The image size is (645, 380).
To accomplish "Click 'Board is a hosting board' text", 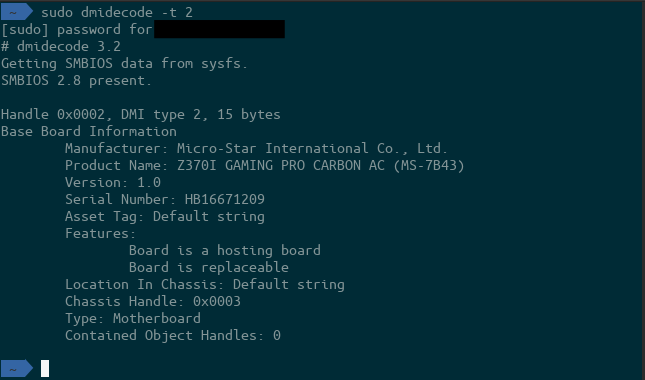I will click(x=225, y=250).
